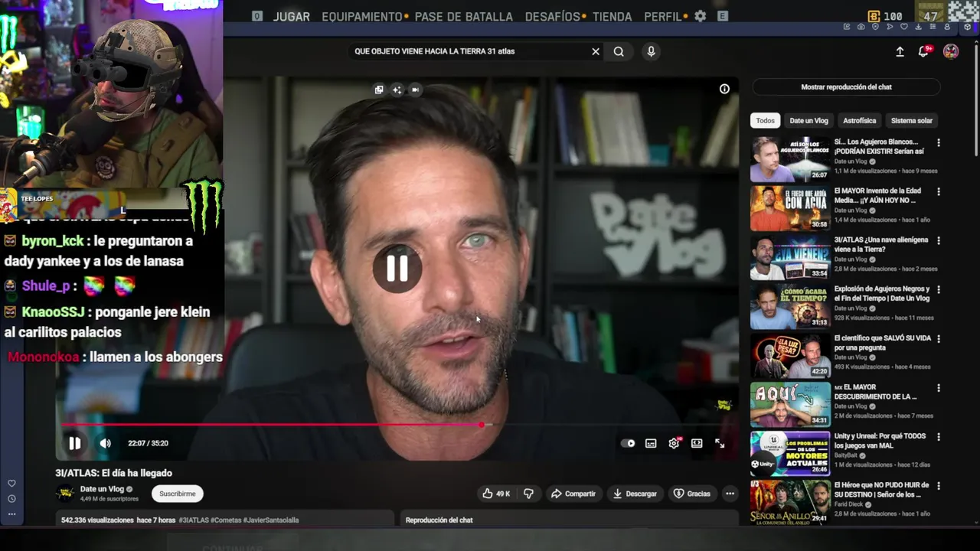Image resolution: width=980 pixels, height=551 pixels.
Task: Open options for El Héroe que NO PUDO HUIR
Action: click(x=939, y=486)
